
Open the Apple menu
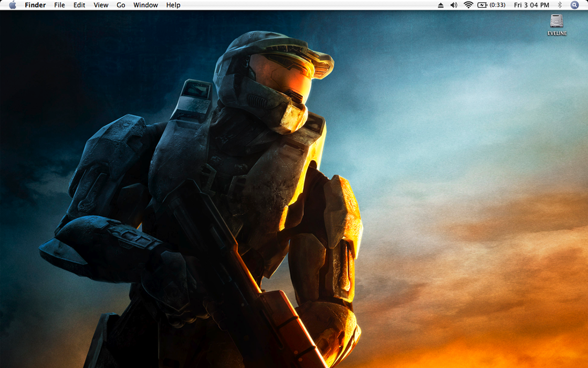[x=13, y=5]
